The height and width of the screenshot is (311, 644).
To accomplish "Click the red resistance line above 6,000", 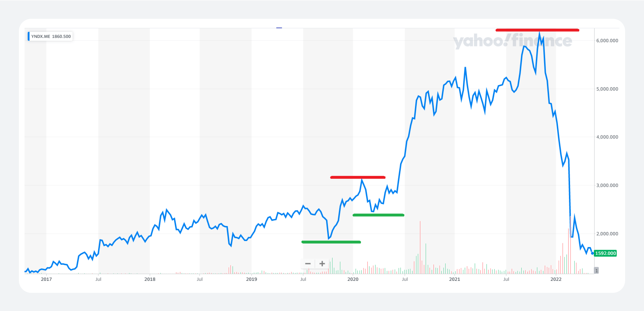I will click(537, 30).
